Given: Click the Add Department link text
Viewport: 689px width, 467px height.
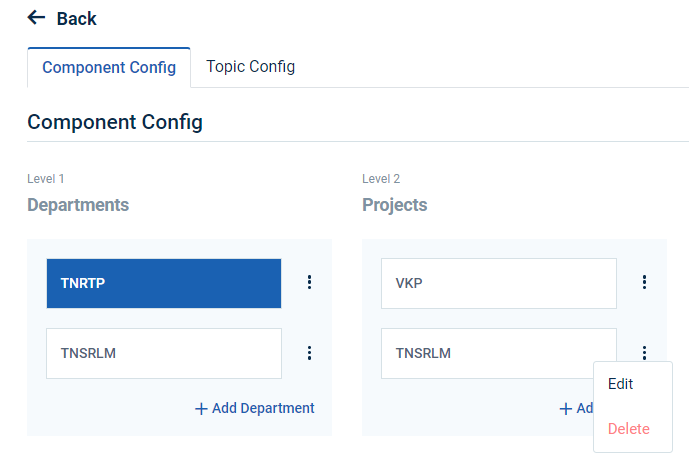Looking at the screenshot, I should 263,408.
